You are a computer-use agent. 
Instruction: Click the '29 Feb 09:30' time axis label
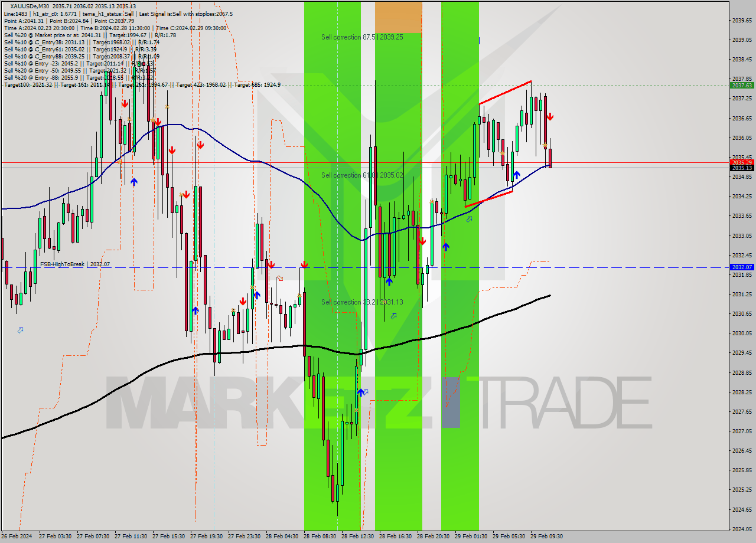tap(547, 537)
